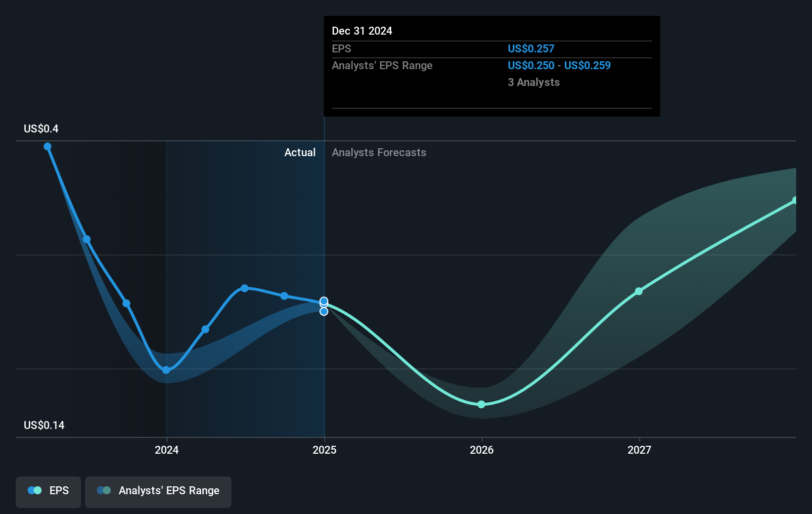812x514 pixels.
Task: Click the 2027 x-axis label
Action: pos(639,450)
